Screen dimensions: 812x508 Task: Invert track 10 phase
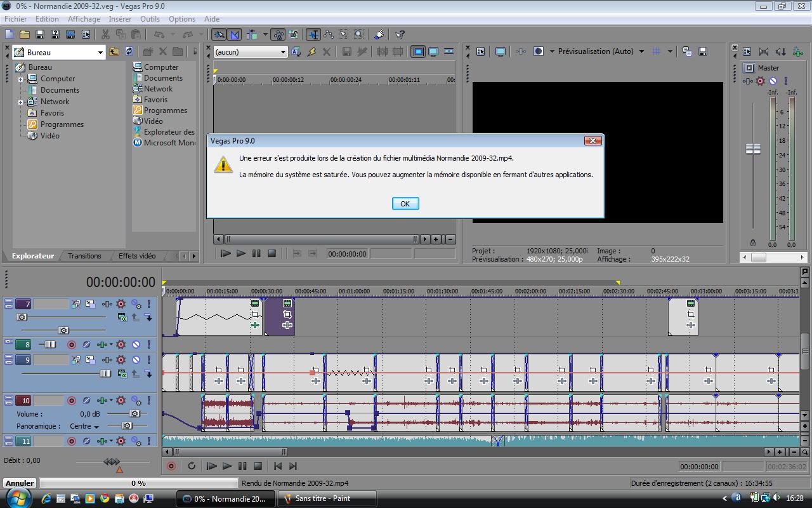click(87, 401)
